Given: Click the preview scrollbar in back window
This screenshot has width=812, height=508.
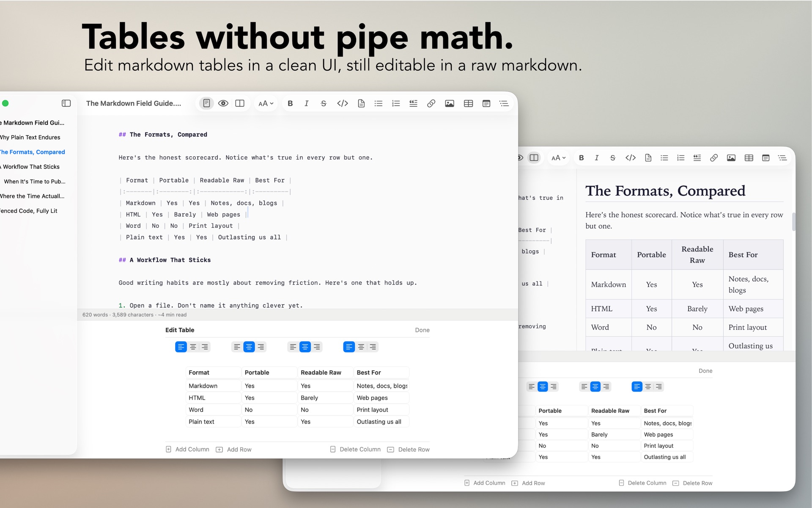Looking at the screenshot, I should (793, 222).
